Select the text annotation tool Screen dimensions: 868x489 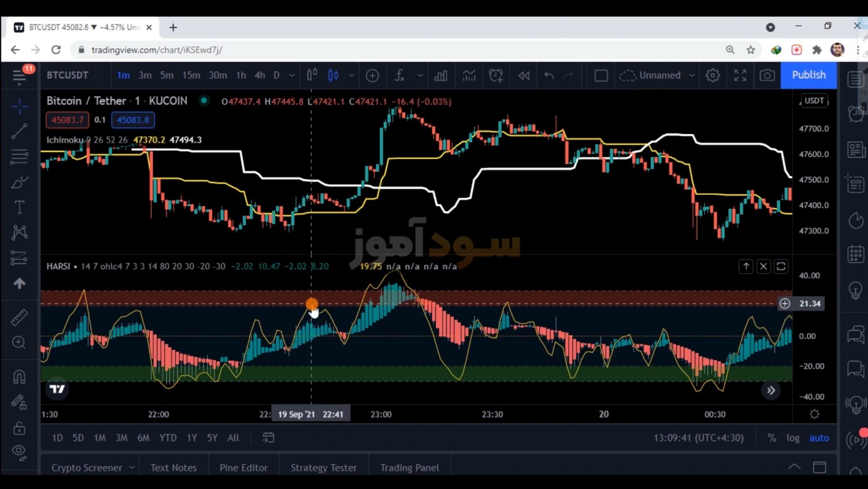(x=19, y=207)
